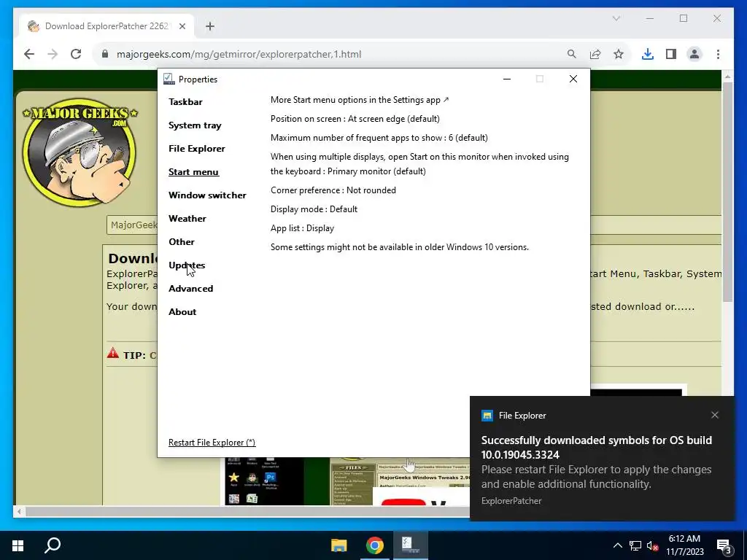Image resolution: width=747 pixels, height=560 pixels.
Task: Go forward in Chrome
Action: pyautogui.click(x=53, y=54)
